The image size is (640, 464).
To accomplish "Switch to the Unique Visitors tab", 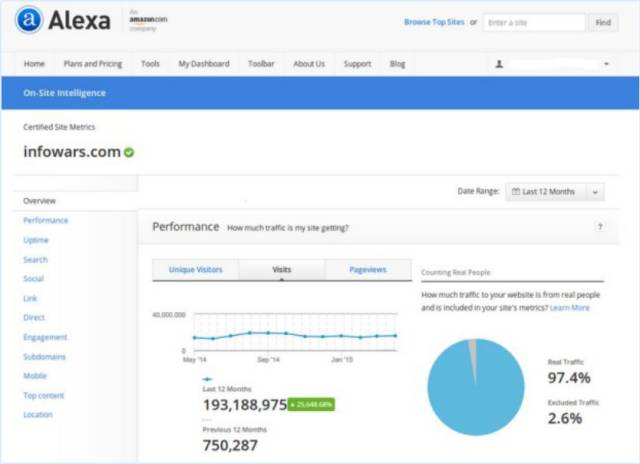I will click(x=196, y=269).
